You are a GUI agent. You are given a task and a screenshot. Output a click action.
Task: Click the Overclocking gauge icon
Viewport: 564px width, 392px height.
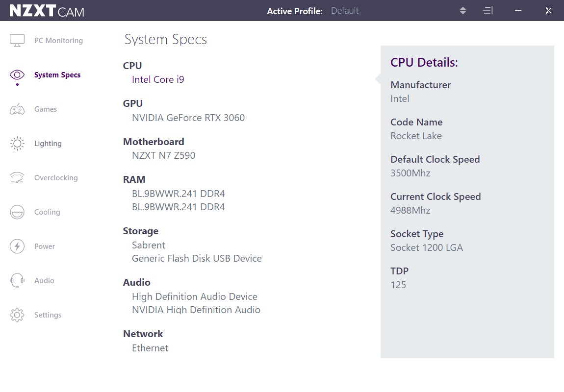coord(17,177)
